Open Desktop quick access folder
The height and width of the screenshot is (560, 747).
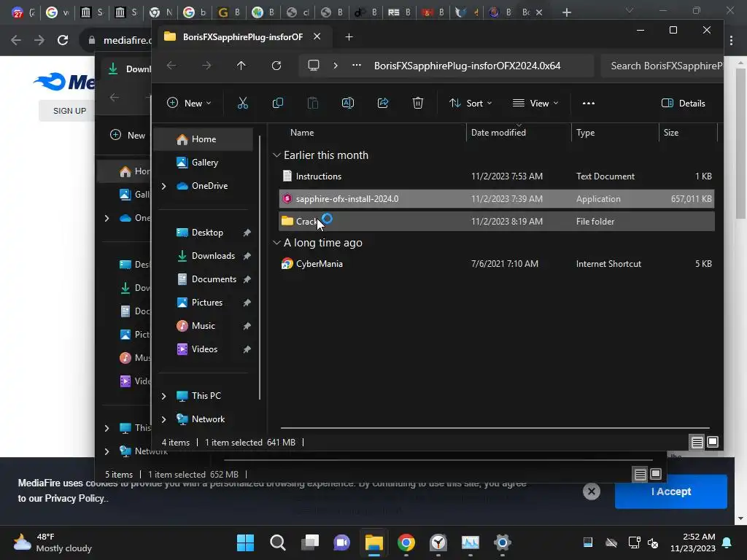click(x=206, y=233)
